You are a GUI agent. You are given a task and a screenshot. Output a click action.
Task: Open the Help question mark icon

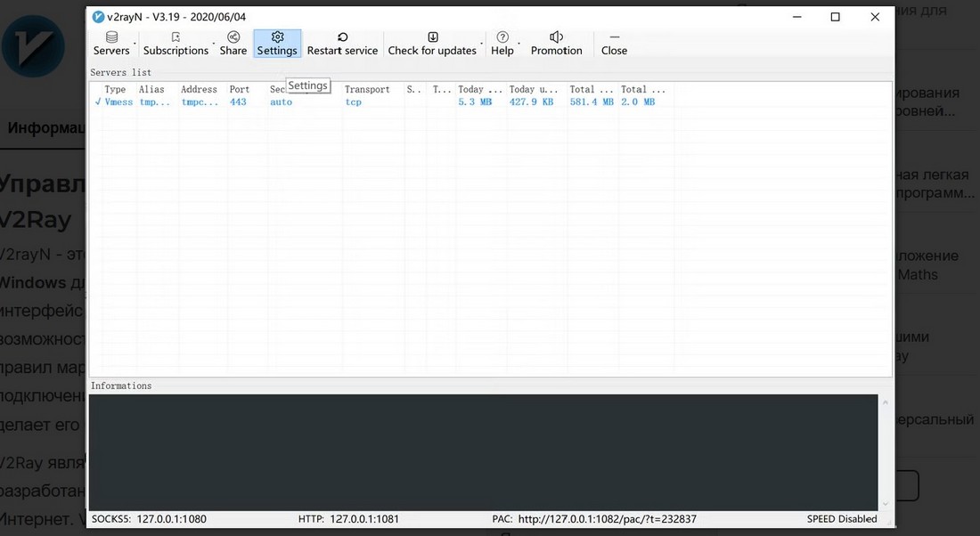pyautogui.click(x=502, y=37)
